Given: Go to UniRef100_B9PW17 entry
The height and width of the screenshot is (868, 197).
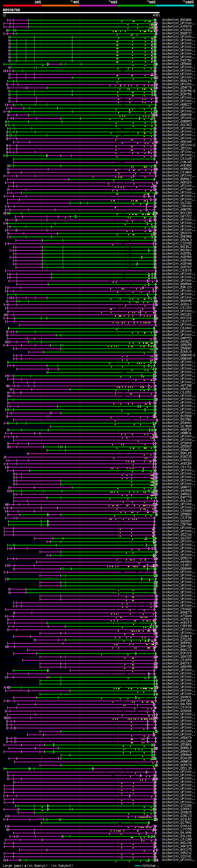Looking at the screenshot, I should [x=177, y=179].
